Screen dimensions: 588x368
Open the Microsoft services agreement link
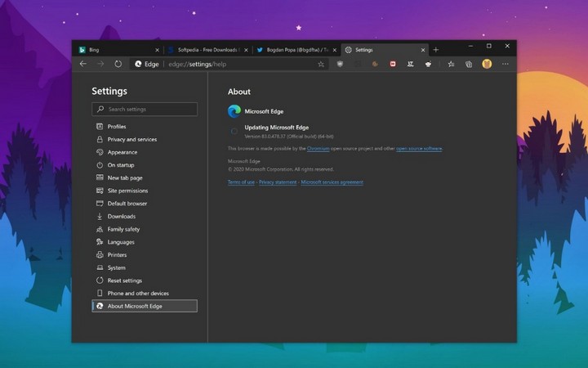[x=332, y=182]
